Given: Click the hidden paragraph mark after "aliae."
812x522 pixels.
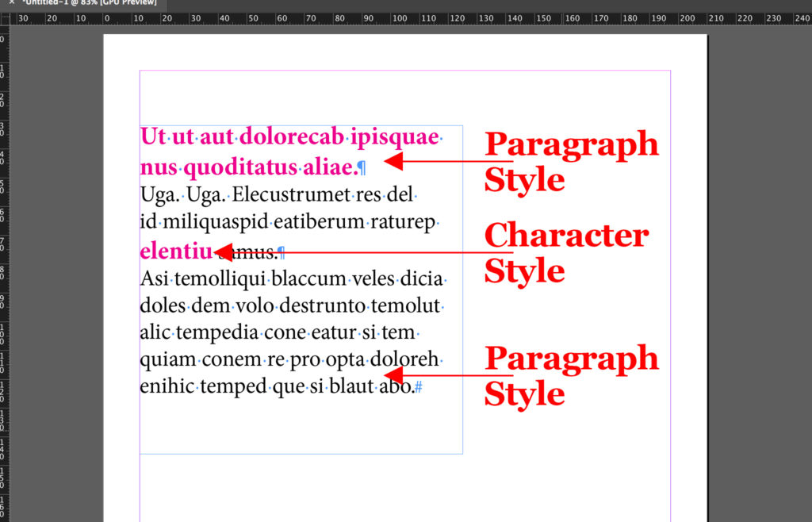Looking at the screenshot, I should pyautogui.click(x=362, y=168).
